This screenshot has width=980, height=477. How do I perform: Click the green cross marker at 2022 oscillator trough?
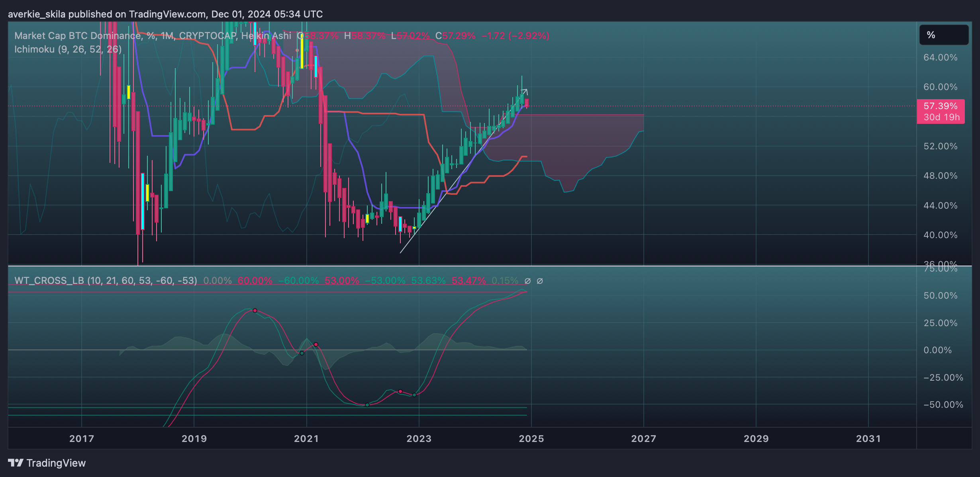click(367, 405)
